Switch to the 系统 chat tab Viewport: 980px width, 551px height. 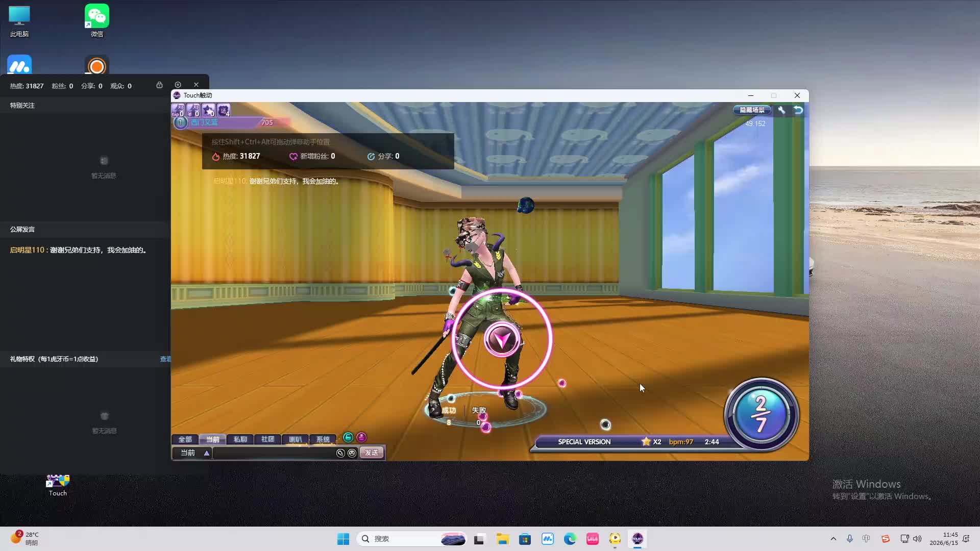(x=323, y=439)
